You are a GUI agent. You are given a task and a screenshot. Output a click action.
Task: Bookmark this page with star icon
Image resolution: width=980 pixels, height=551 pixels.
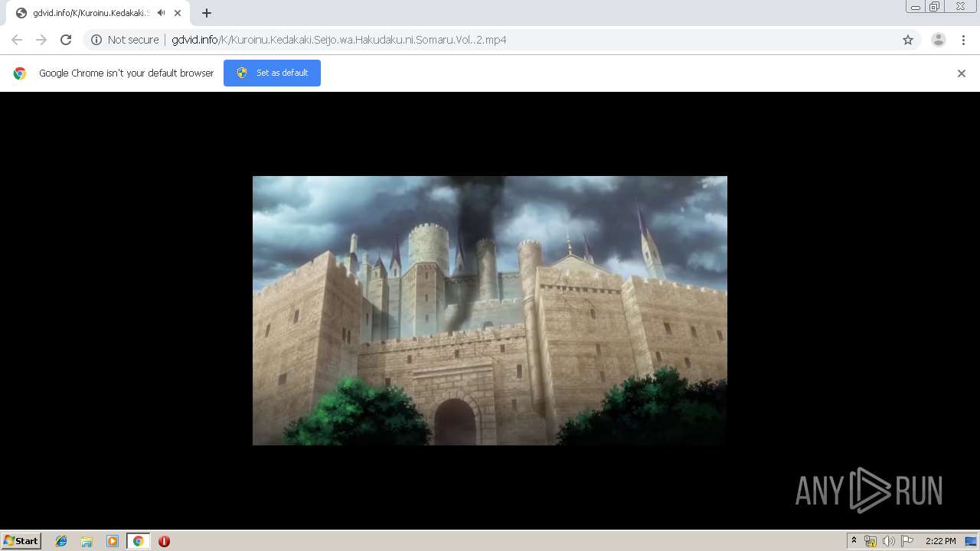point(908,40)
